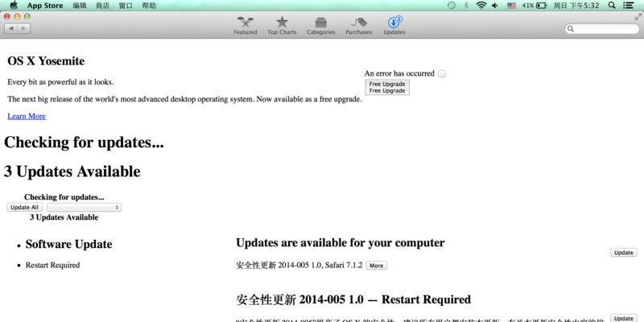
Task: Open the dropdown next to Update All
Action: click(x=84, y=208)
